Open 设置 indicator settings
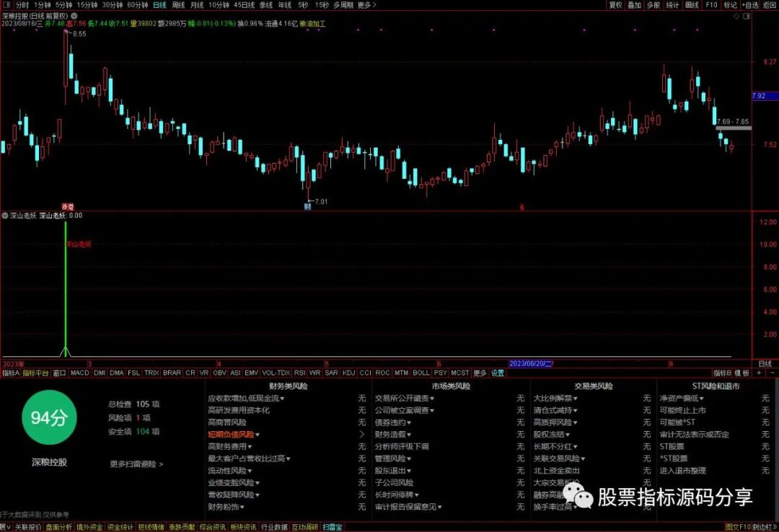779x532 pixels. (498, 373)
